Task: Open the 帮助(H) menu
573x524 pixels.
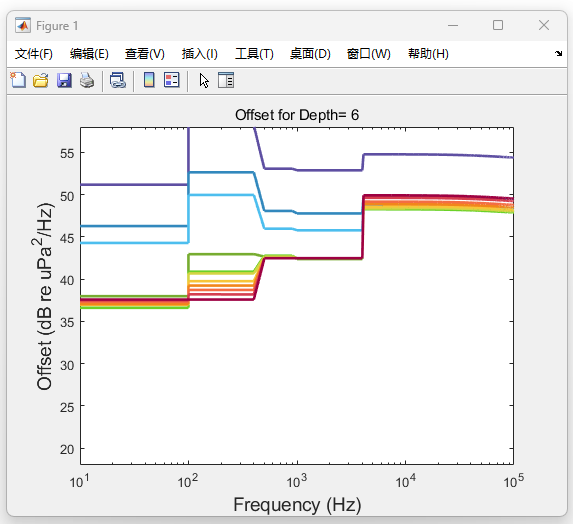Action: tap(428, 54)
